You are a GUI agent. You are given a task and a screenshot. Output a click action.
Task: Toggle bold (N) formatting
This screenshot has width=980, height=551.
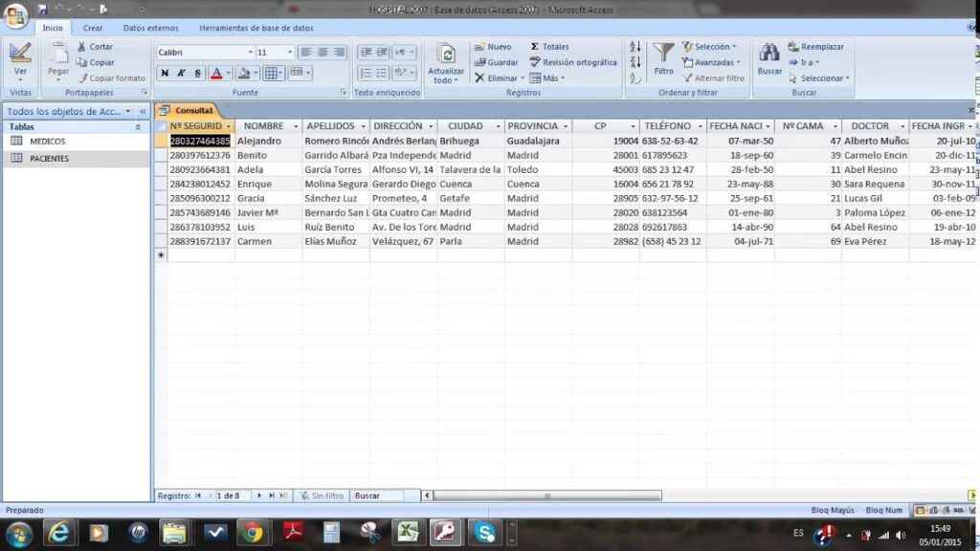165,74
